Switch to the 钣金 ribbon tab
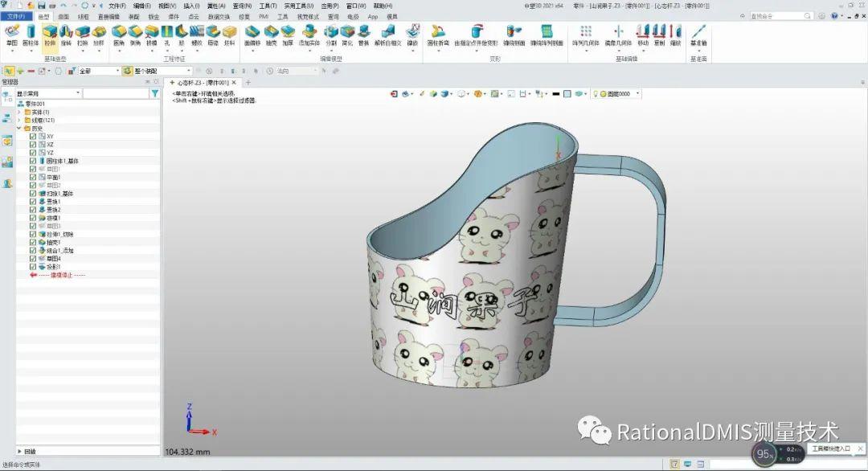The width and height of the screenshot is (868, 471). (154, 17)
